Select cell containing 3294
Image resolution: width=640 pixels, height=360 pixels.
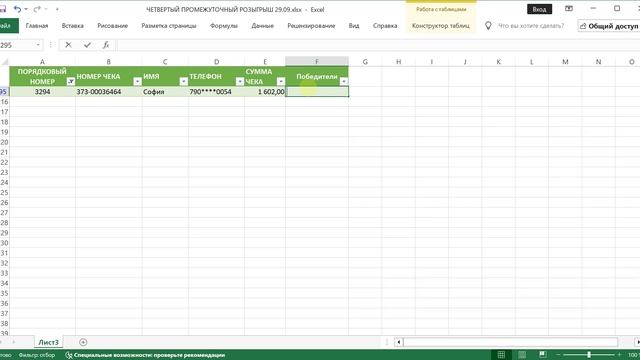42,92
